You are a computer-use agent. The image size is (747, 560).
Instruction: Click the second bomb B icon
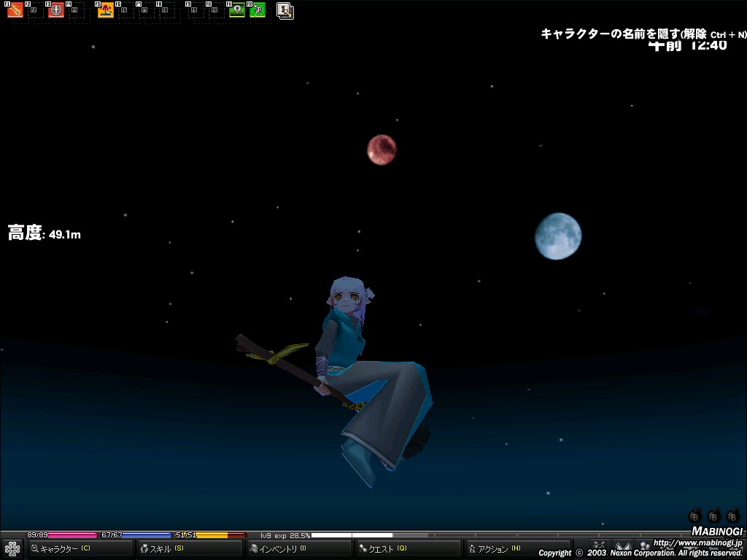[x=714, y=516]
